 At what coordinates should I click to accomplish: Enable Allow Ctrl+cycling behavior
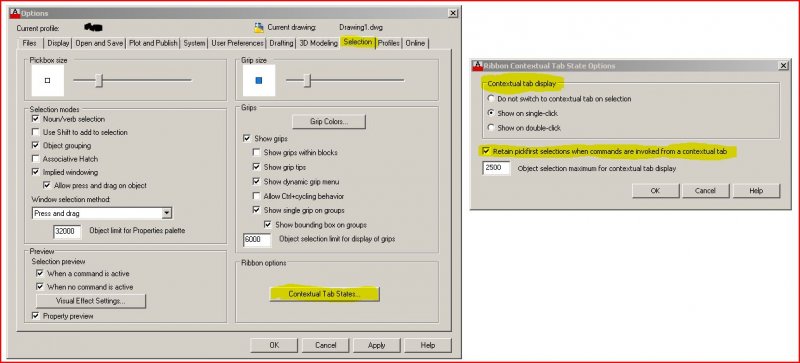tap(257, 196)
